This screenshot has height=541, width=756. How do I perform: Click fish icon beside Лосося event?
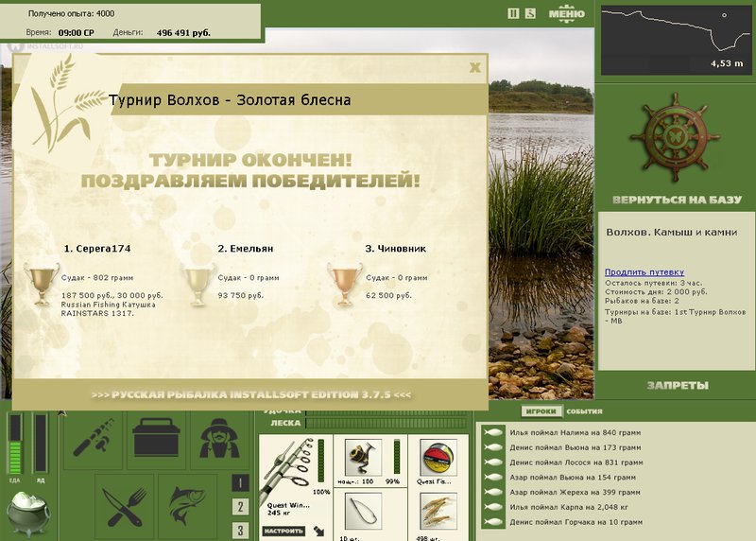pyautogui.click(x=493, y=462)
